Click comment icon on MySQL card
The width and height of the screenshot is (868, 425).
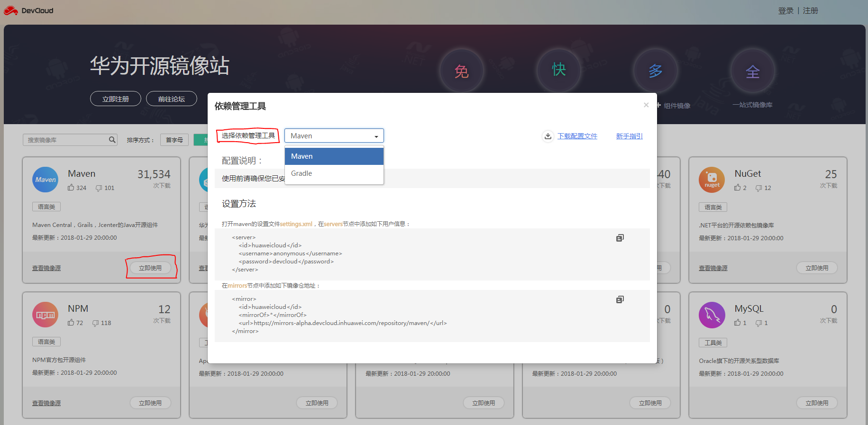pyautogui.click(x=758, y=323)
